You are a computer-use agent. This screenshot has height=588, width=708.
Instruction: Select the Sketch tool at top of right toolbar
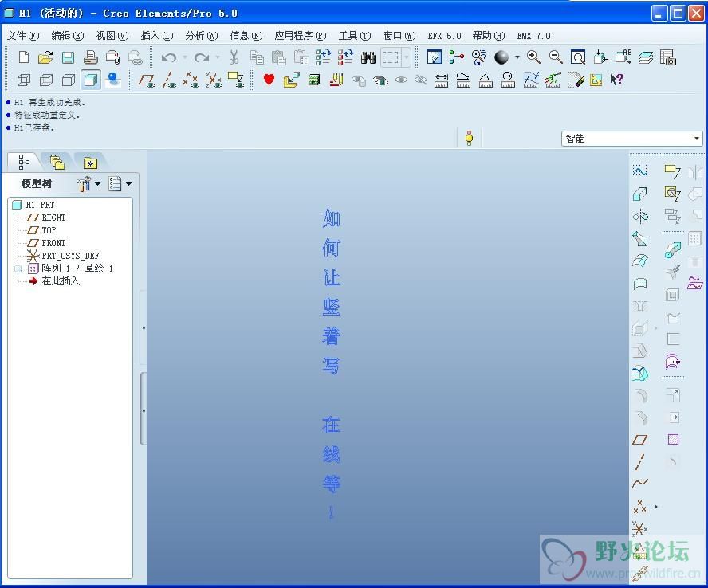click(639, 172)
